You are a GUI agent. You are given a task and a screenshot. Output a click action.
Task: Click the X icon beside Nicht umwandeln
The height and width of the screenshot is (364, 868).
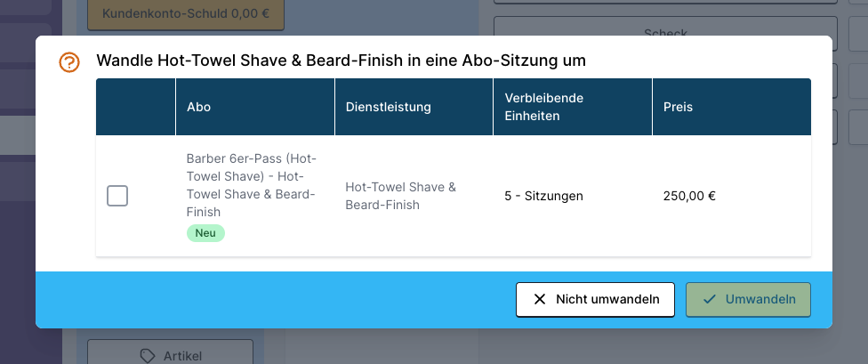539,300
